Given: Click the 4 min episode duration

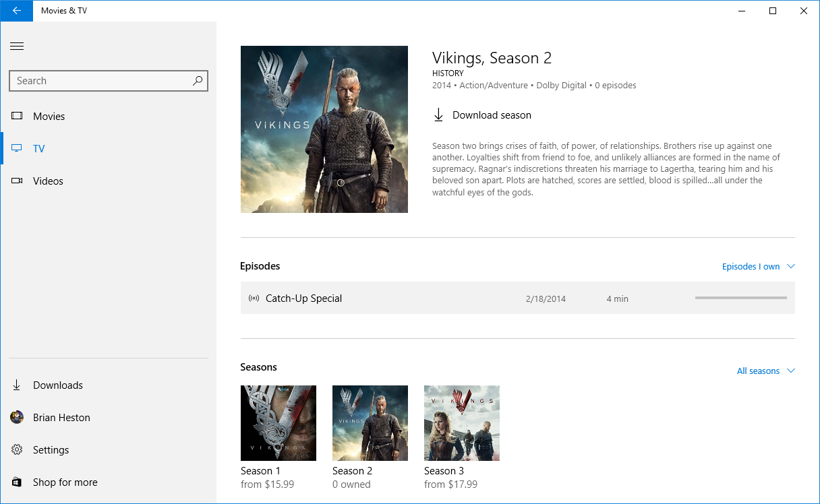Looking at the screenshot, I should (x=618, y=298).
